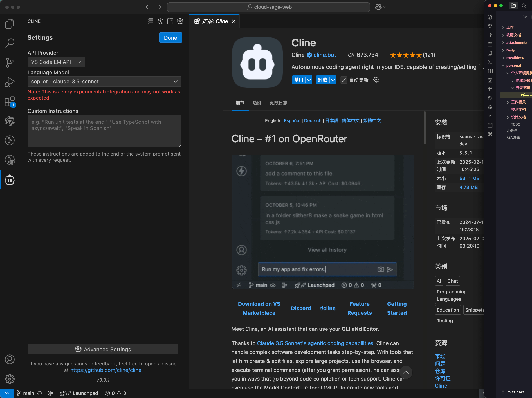Open the disable button dropdown arrow

pos(309,80)
